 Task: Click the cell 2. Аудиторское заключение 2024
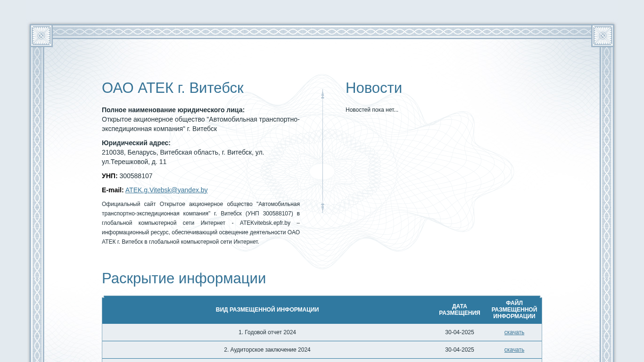[x=267, y=350]
